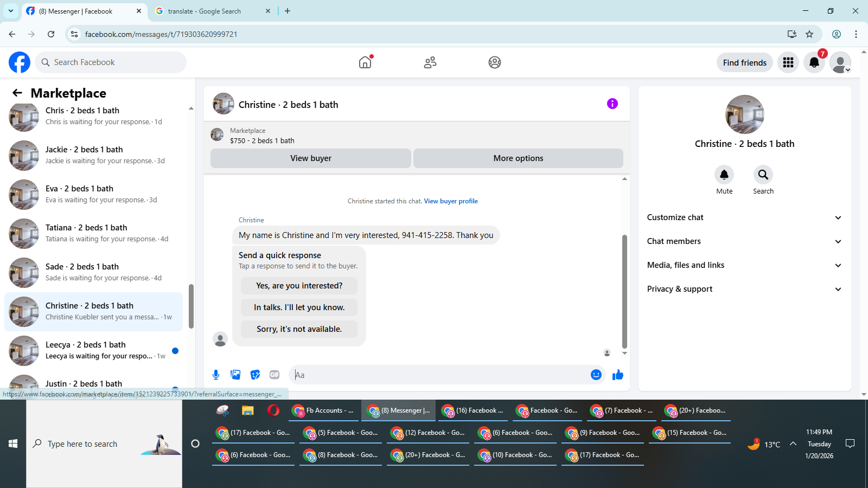868x488 pixels.
Task: Send a voice clip with microphone icon
Action: tap(216, 375)
